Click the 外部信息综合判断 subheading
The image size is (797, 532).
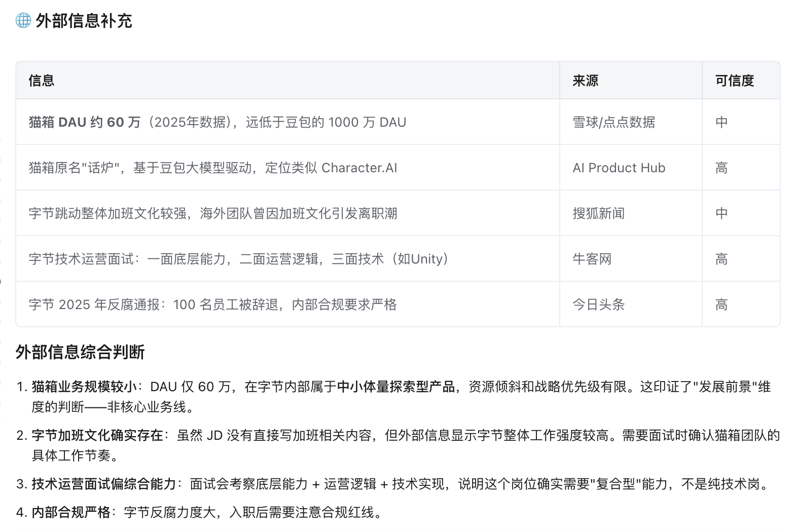point(80,352)
